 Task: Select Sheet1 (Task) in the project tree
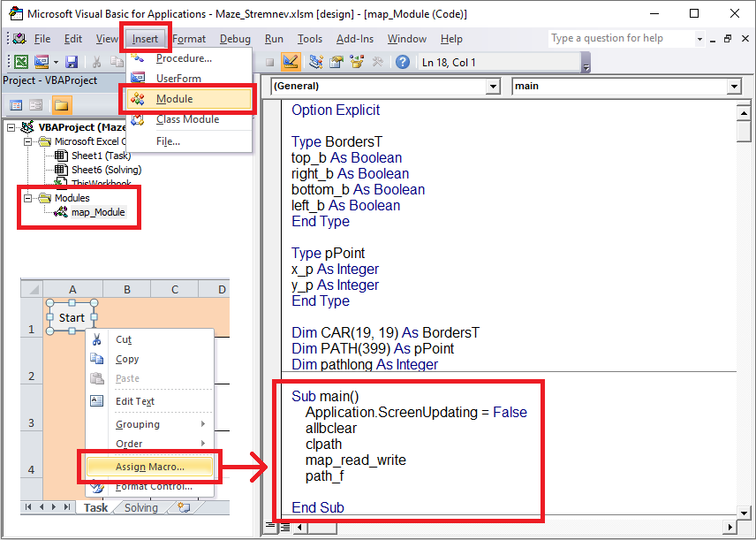102,156
